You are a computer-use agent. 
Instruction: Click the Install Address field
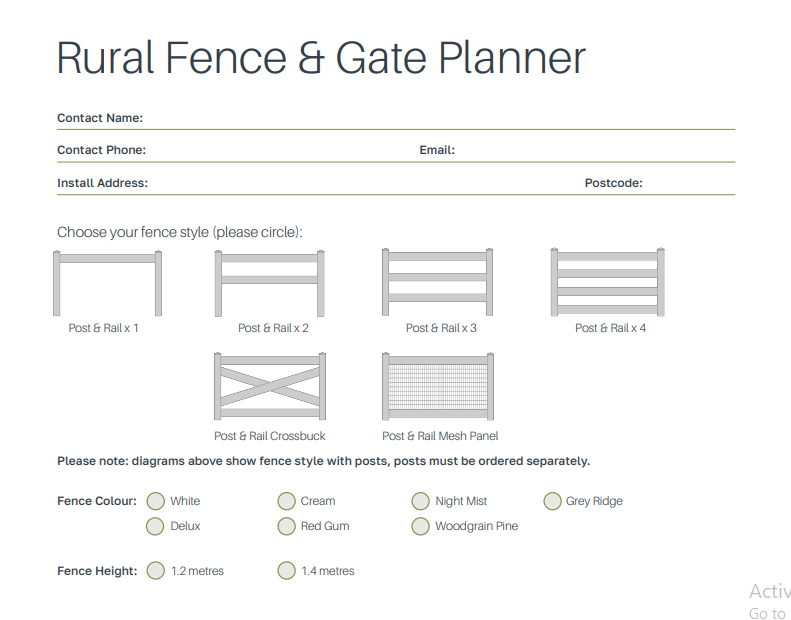click(x=364, y=183)
